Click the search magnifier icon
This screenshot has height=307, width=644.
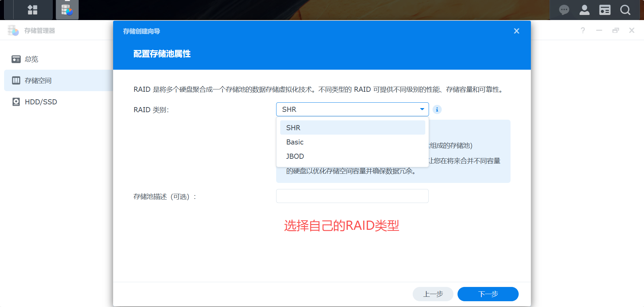tap(625, 10)
